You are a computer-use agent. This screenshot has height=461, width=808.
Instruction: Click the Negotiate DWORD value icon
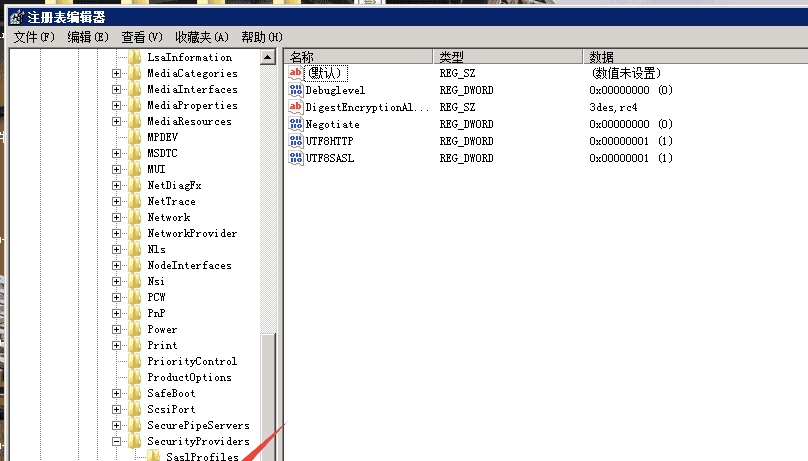(x=296, y=124)
